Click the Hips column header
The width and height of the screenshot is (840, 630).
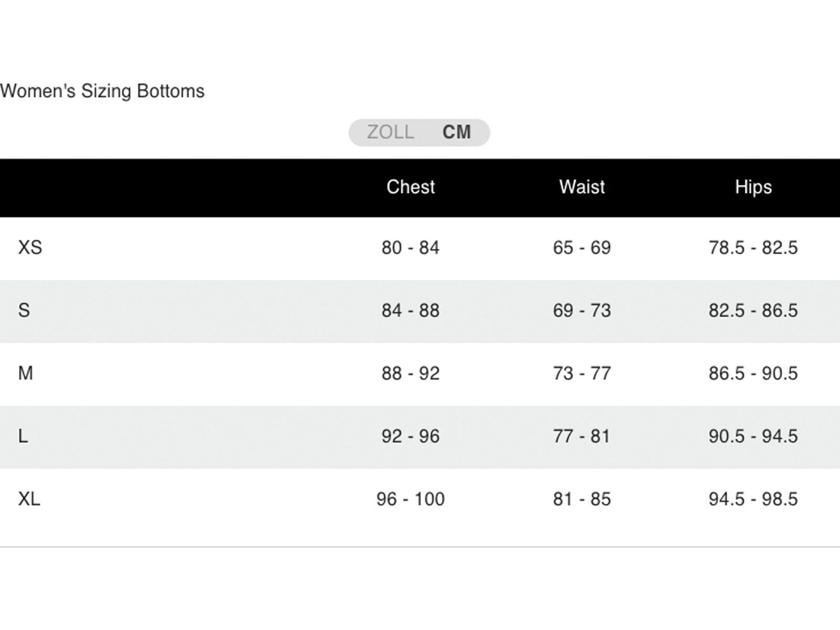[x=753, y=187]
